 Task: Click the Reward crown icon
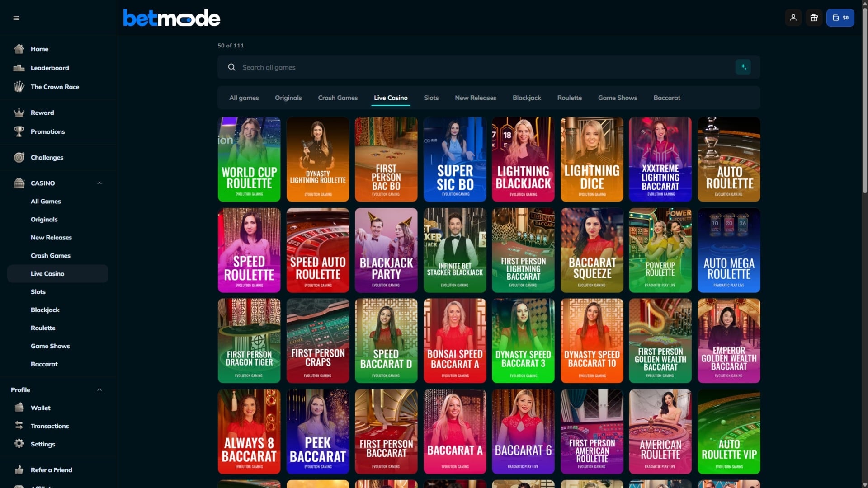coord(19,113)
